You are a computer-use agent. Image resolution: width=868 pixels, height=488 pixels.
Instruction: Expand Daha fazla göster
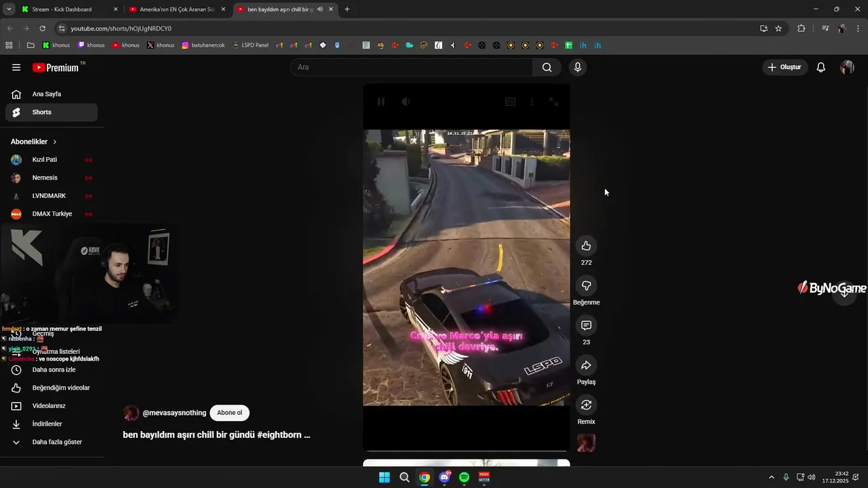pos(52,442)
